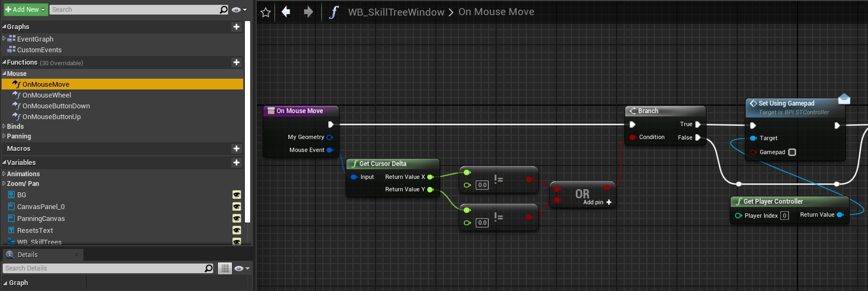Add a new variable with plus icon

236,162
